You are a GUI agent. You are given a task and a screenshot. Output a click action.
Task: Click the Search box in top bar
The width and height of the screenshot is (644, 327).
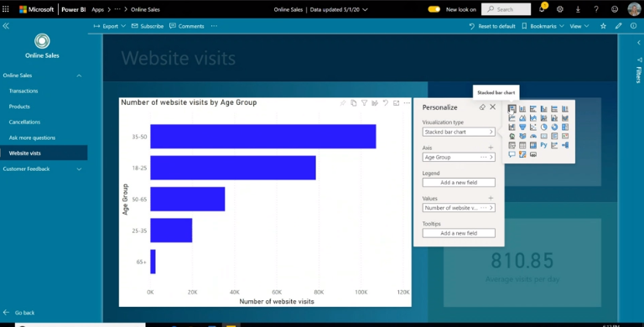click(x=506, y=9)
